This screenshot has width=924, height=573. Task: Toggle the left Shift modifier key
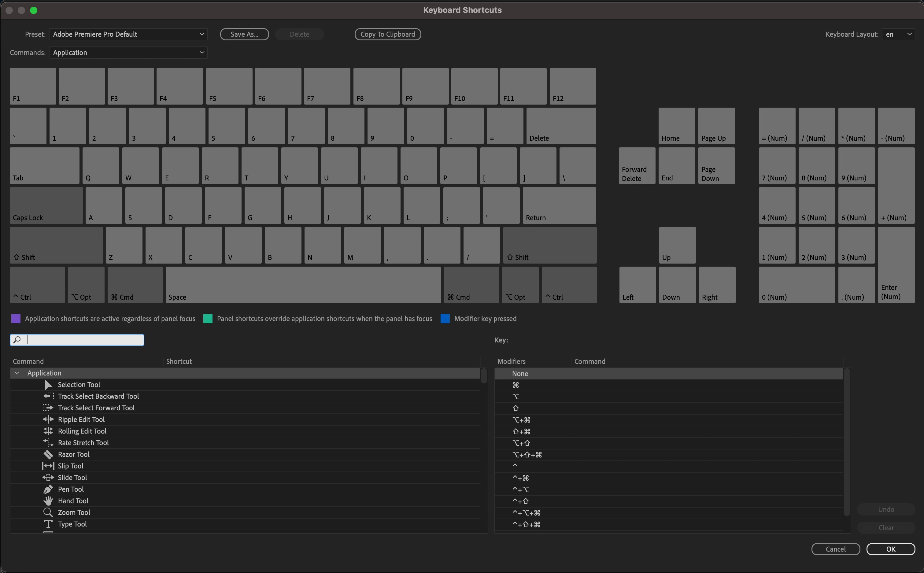coord(57,245)
